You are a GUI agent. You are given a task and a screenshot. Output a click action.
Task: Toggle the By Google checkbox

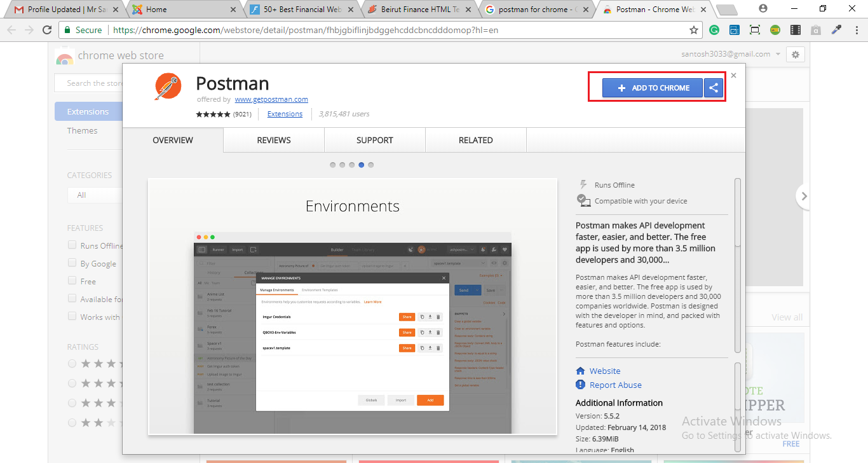pyautogui.click(x=72, y=263)
